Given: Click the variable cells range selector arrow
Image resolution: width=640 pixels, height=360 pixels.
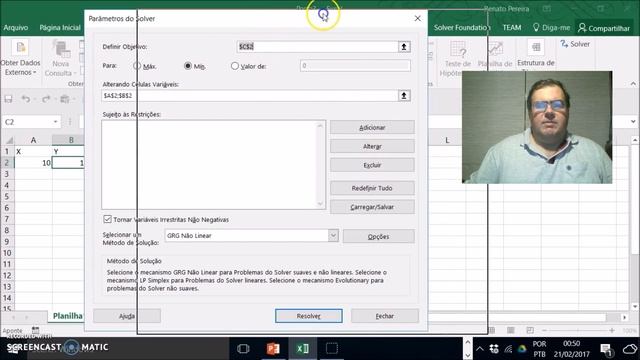Looking at the screenshot, I should click(404, 96).
